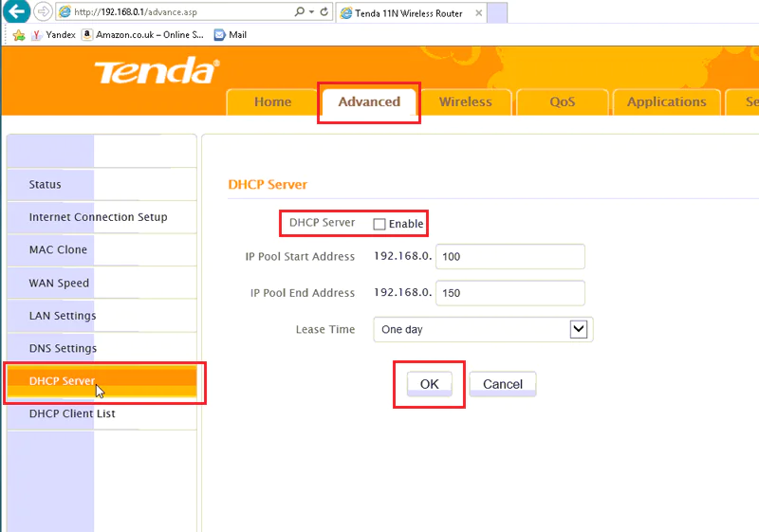Open a new browser tab
The height and width of the screenshot is (532, 759).
496,13
